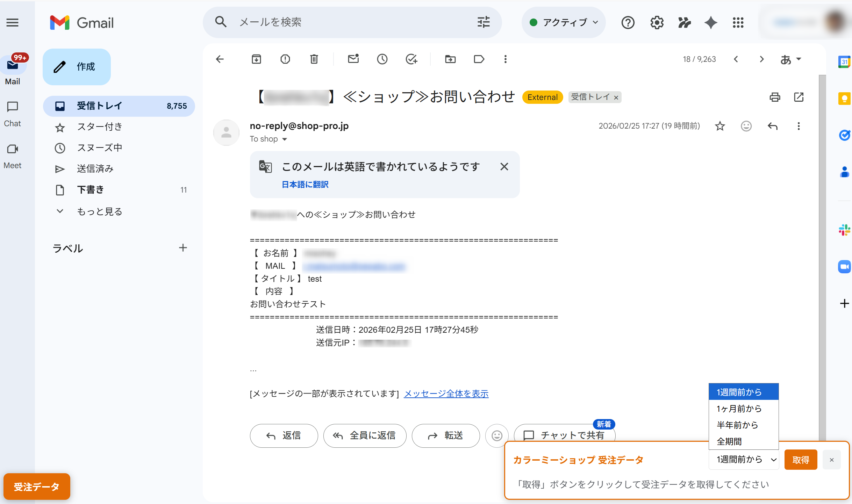Click the orange 取得 button
This screenshot has height=504, width=852.
(x=800, y=460)
